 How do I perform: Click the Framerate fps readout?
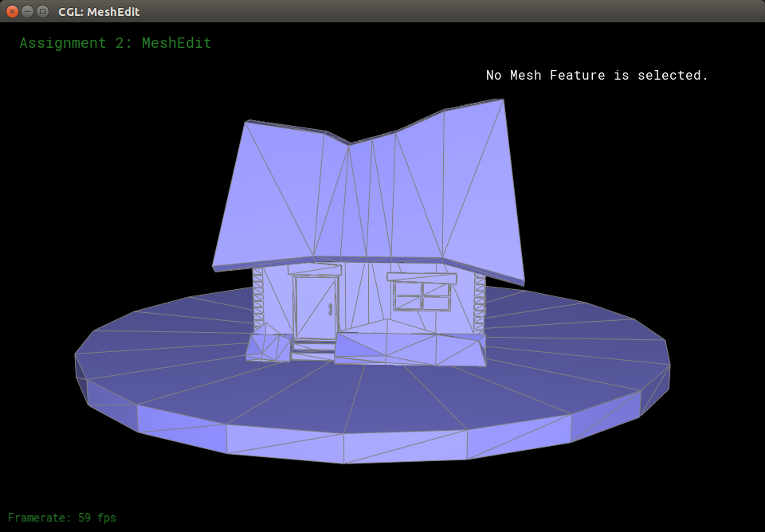click(x=62, y=518)
